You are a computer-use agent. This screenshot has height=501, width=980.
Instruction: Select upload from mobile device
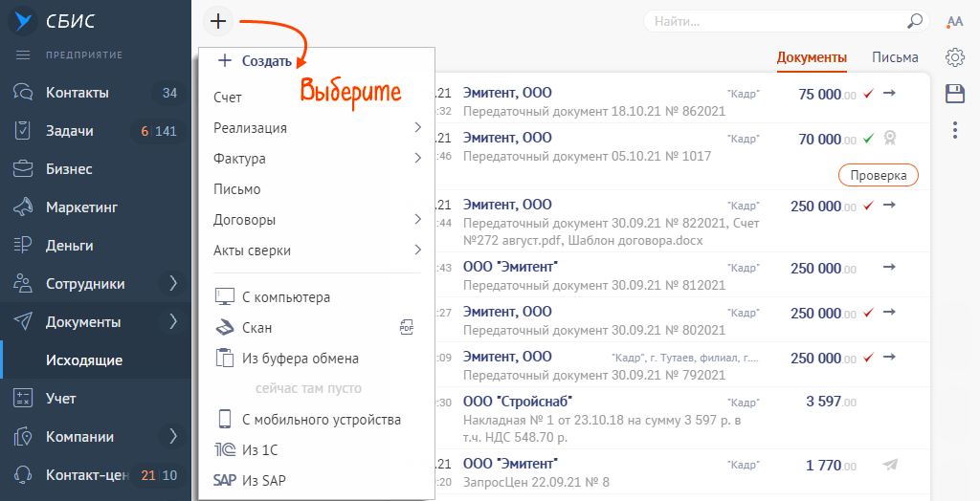[x=321, y=419]
